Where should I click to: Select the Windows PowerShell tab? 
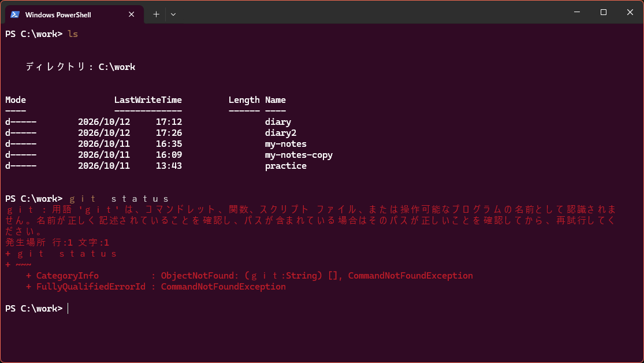[x=75, y=14]
